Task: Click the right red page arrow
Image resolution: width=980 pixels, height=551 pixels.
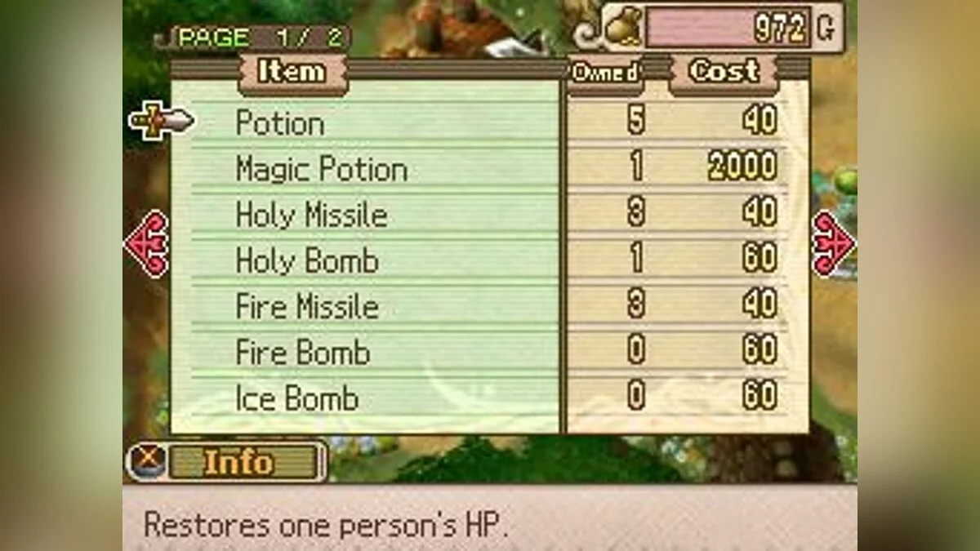Action: click(833, 244)
